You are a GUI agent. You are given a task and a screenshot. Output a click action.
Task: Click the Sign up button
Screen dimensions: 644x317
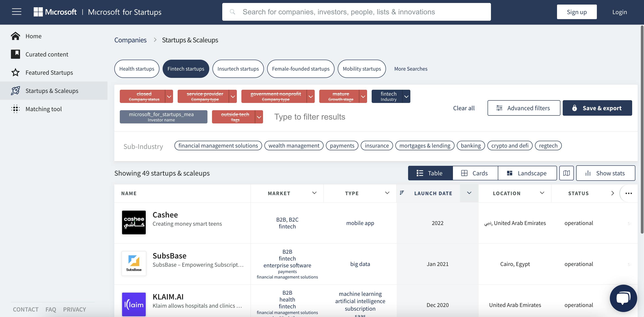coord(577,12)
